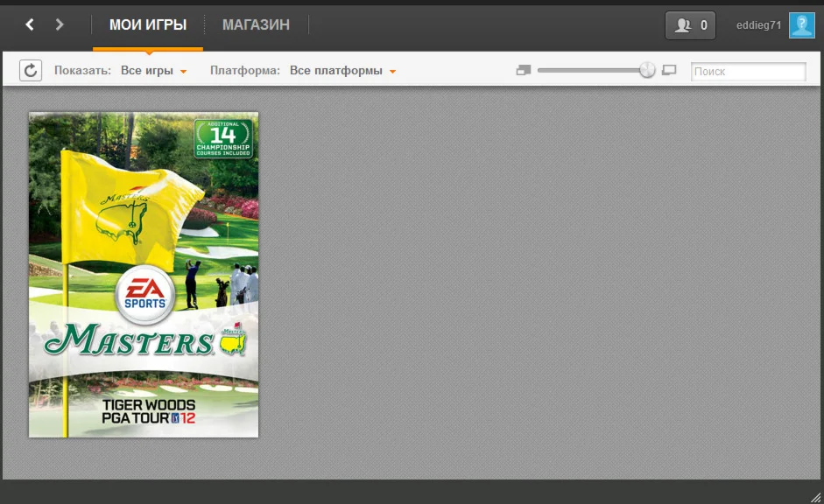This screenshot has width=824, height=504.
Task: Click the cover size slider handle
Action: (646, 68)
